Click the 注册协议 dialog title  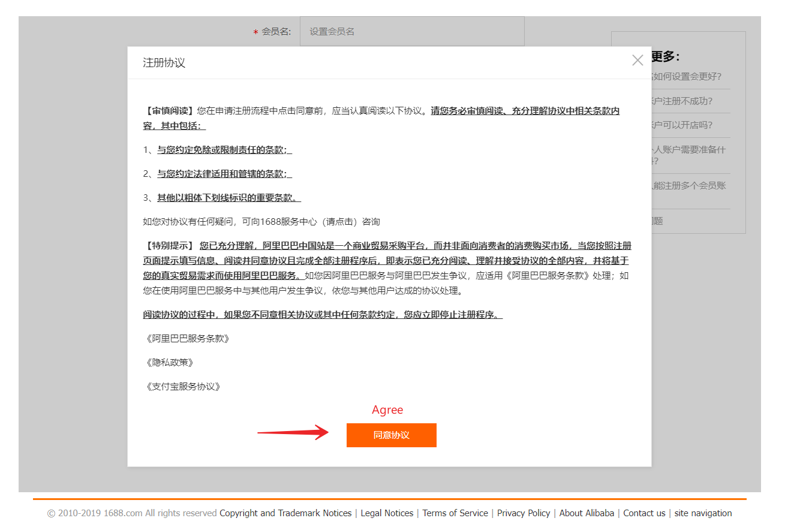coord(164,63)
